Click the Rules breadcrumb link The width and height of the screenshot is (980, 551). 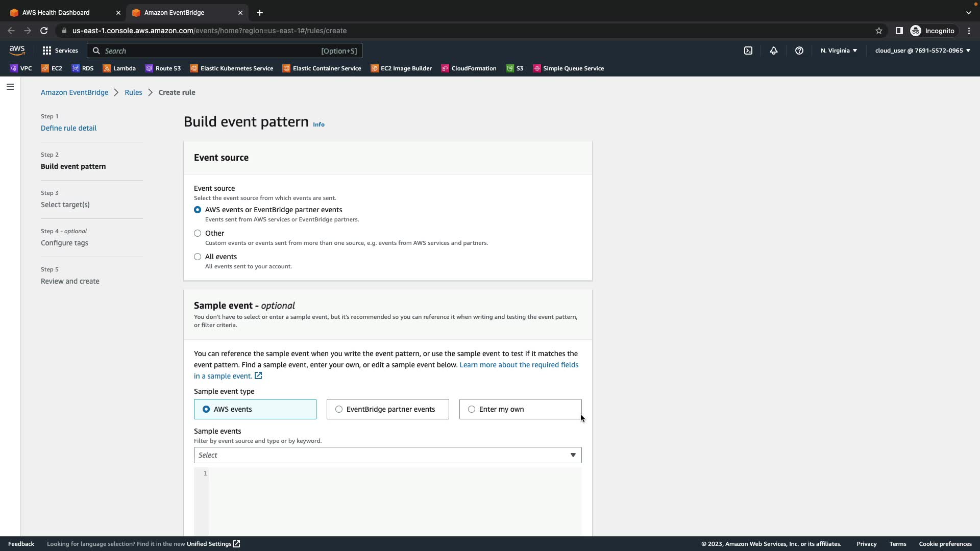tap(133, 92)
